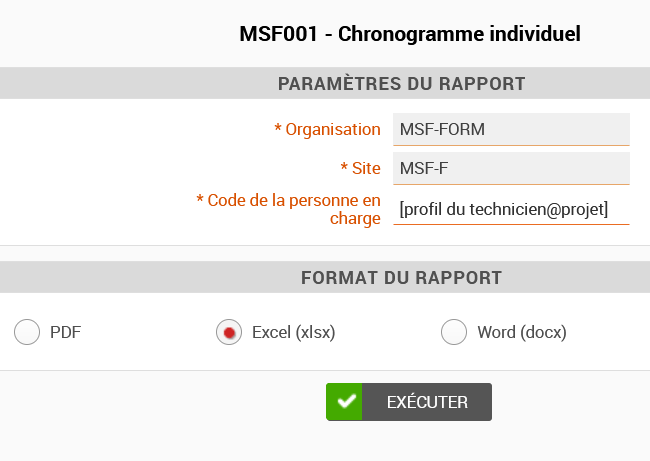Click the Organisation field label
This screenshot has width=650, height=461.
click(x=333, y=130)
